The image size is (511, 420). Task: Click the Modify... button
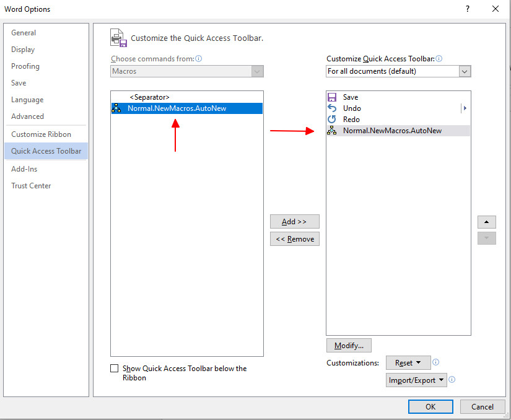click(349, 346)
